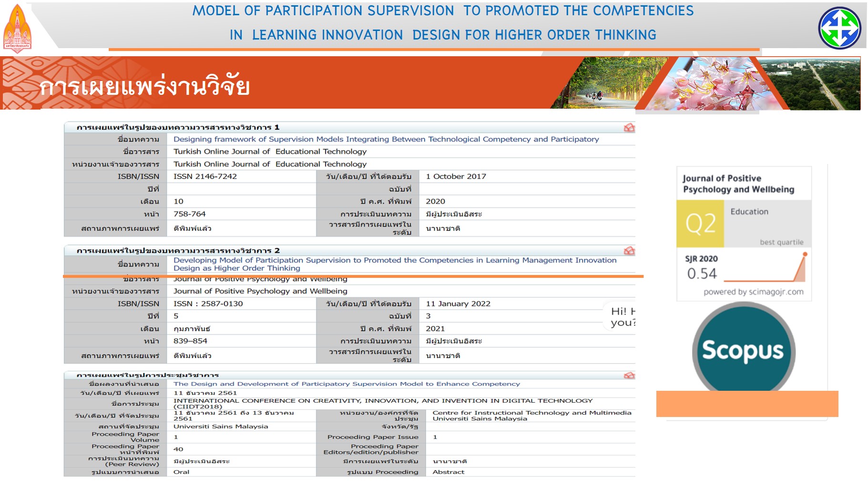
Task: Click the yellow Q2 quartile badge
Action: (x=700, y=224)
